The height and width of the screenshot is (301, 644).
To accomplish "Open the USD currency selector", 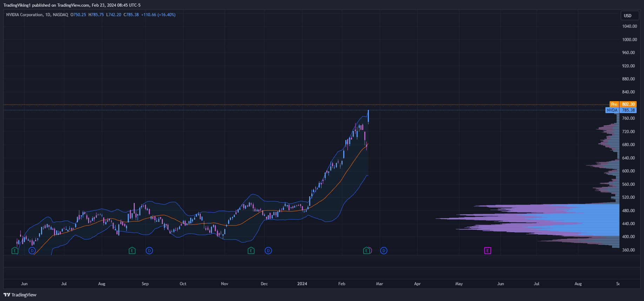I will 630,15.
